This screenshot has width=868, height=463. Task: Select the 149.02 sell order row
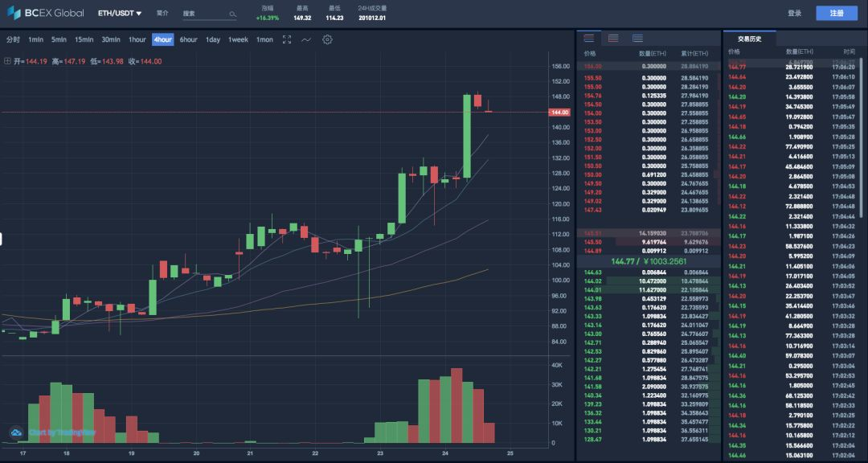[649, 202]
